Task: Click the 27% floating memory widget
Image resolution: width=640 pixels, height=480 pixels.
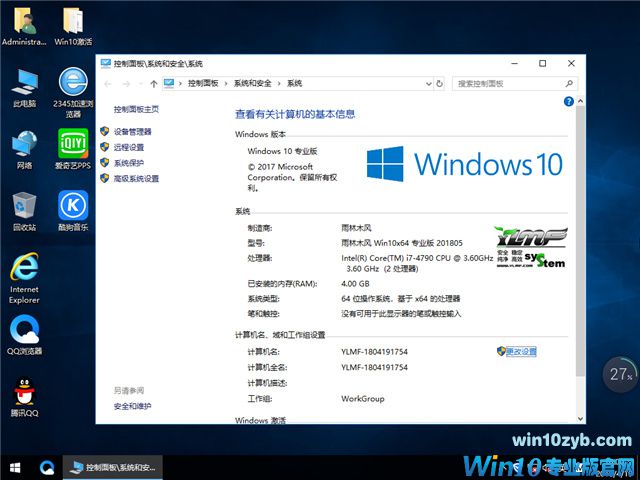Action: 620,374
